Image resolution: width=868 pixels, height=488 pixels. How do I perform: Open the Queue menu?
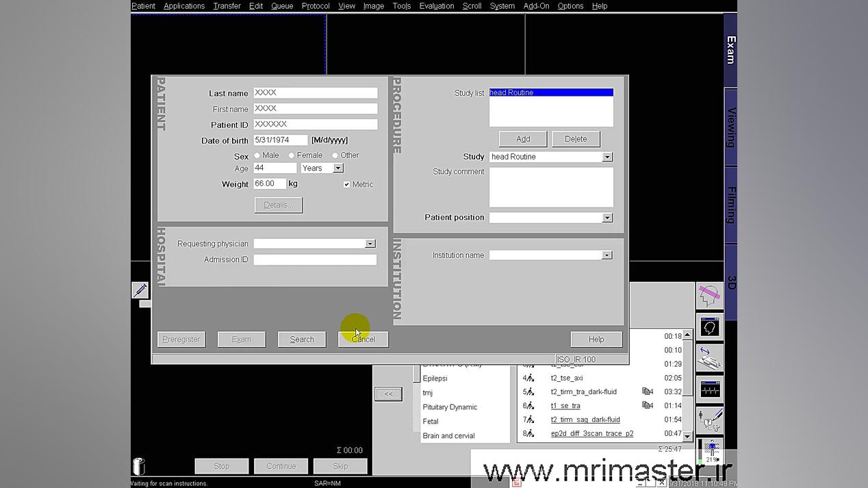(282, 6)
